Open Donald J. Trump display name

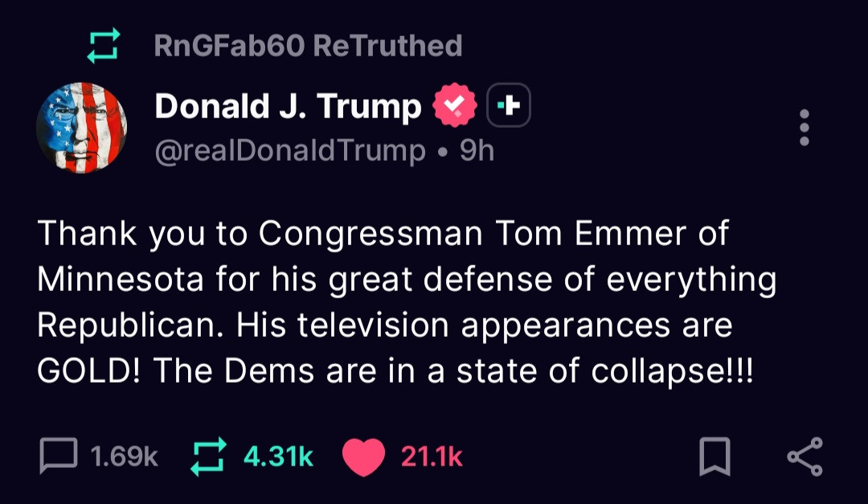coord(288,106)
